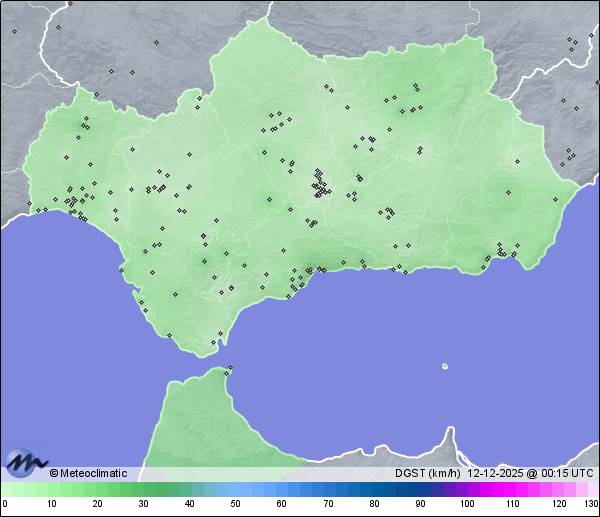Click the station marker near Ceuta on African coast
600x517 pixels.
tap(229, 369)
